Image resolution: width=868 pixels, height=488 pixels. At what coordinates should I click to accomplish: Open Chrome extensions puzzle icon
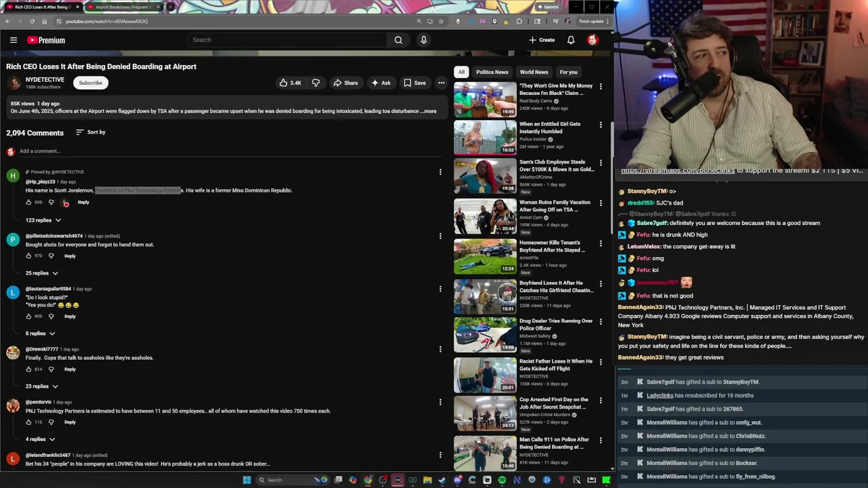pos(519,21)
